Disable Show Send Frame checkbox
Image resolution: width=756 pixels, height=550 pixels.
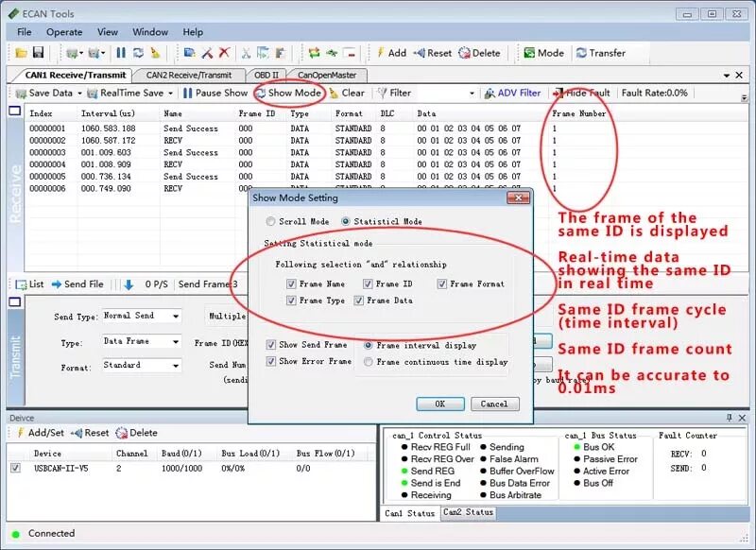point(271,345)
